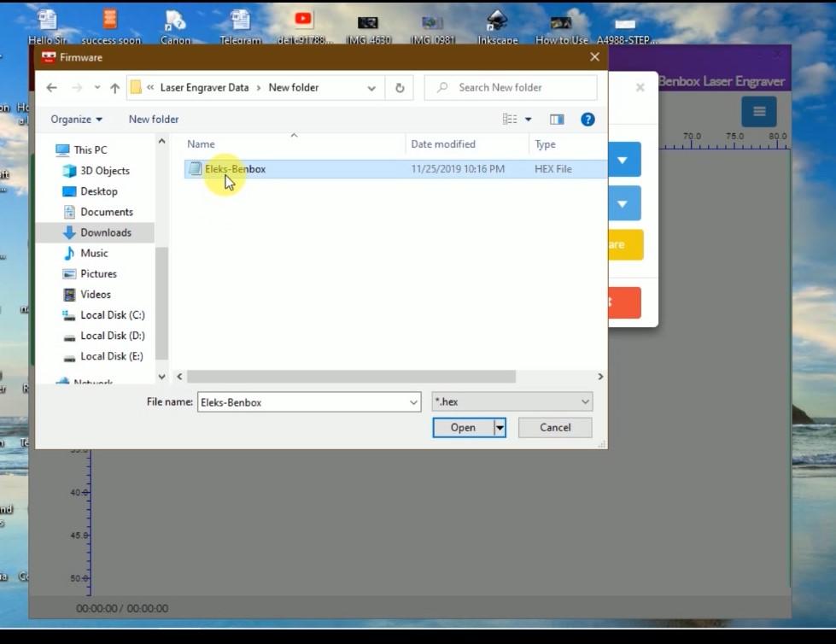This screenshot has width=836, height=644.
Task: Cancel the Firmware file dialog
Action: click(x=555, y=428)
